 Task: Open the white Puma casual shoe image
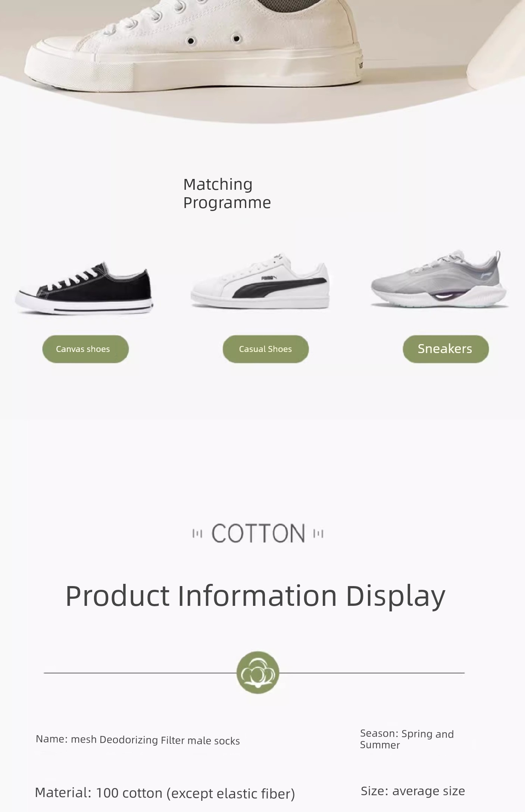(x=260, y=281)
